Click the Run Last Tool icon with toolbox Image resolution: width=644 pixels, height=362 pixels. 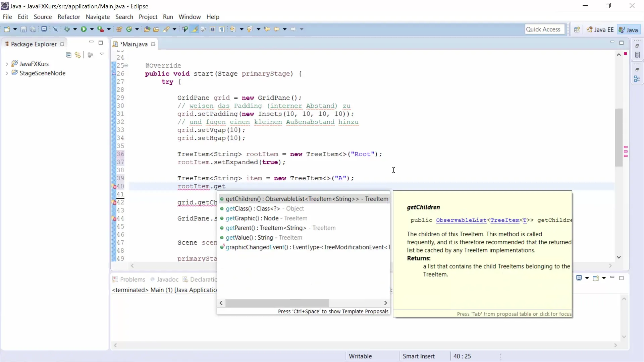tap(100, 29)
